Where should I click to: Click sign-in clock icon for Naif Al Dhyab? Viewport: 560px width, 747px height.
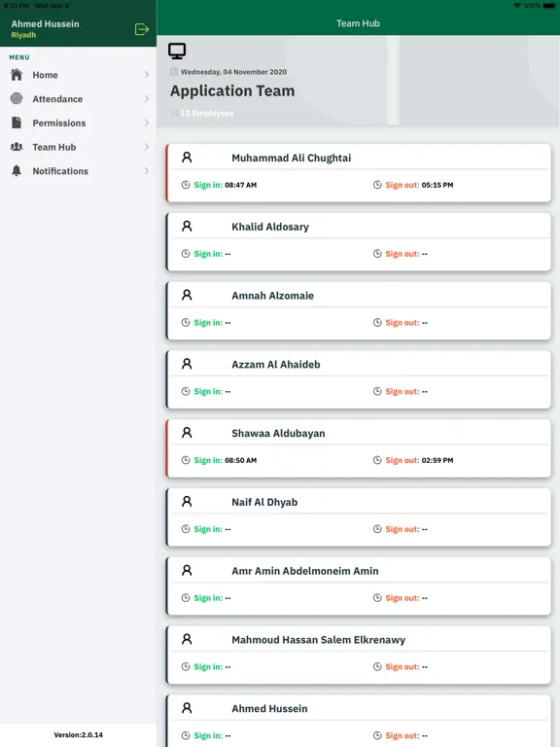(186, 529)
